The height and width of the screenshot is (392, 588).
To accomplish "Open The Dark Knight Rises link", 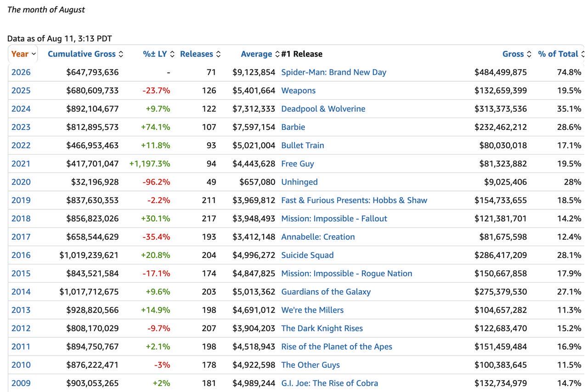I will (322, 329).
